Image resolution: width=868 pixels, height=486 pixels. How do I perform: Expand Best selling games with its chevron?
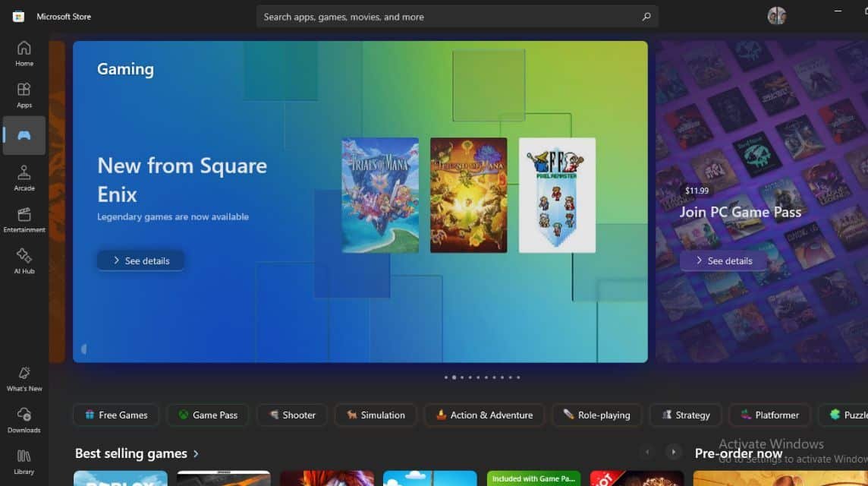pyautogui.click(x=196, y=453)
